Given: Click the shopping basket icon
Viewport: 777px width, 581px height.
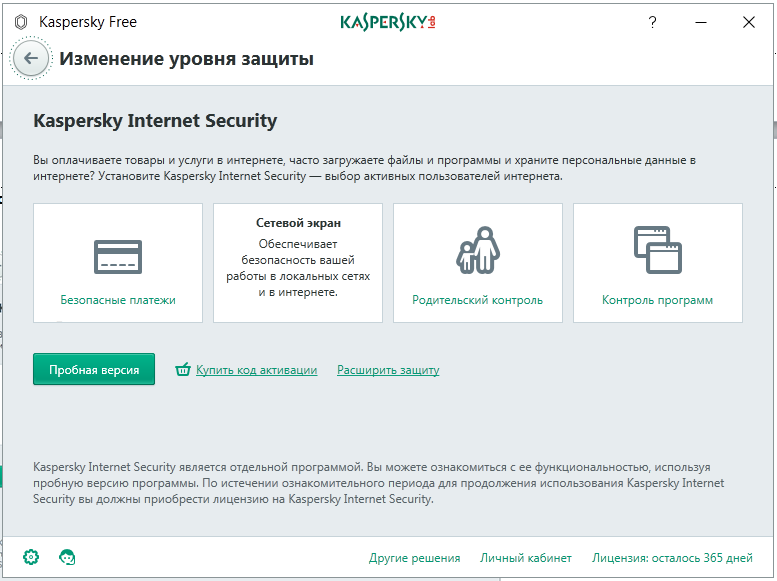Looking at the screenshot, I should point(183,370).
